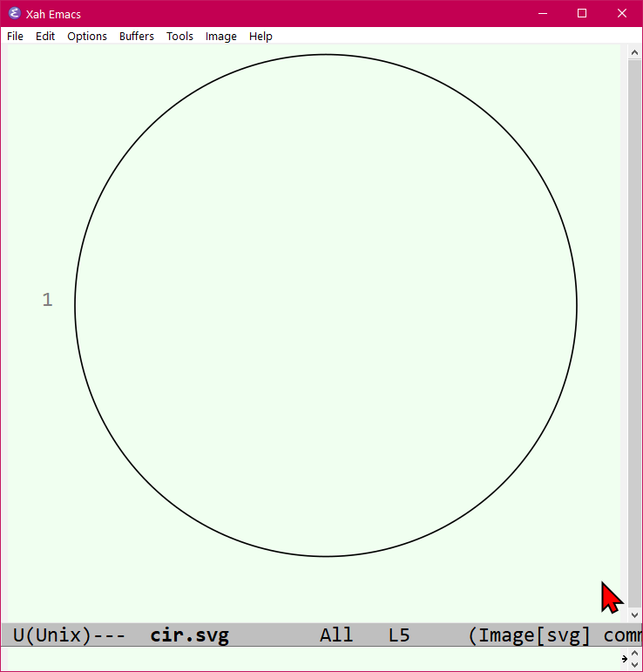This screenshot has width=643, height=672.
Task: Click the Image[svg] major mode indicator
Action: tap(534, 635)
